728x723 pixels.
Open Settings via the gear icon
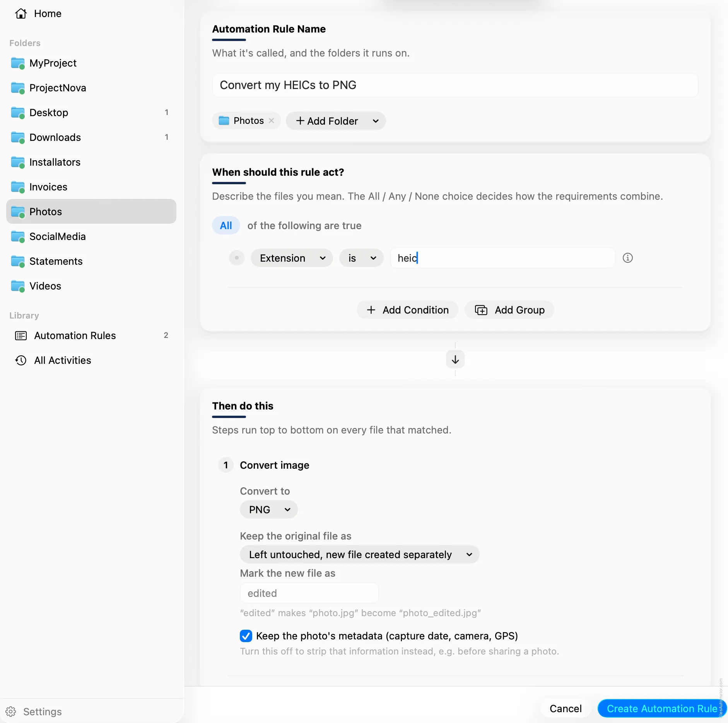[11, 711]
